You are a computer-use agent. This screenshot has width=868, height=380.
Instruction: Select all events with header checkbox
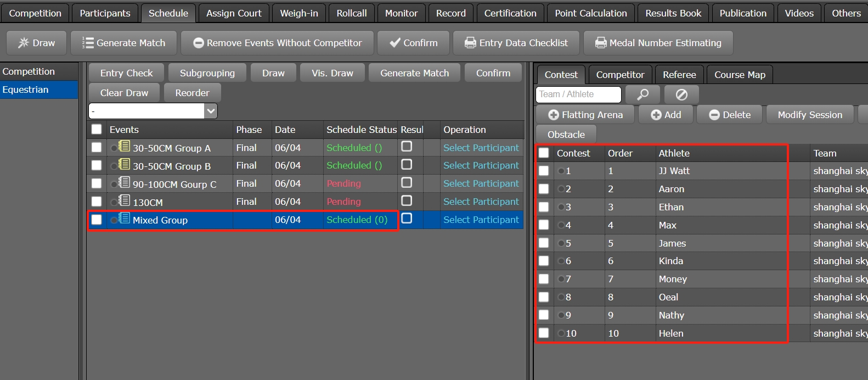point(97,129)
